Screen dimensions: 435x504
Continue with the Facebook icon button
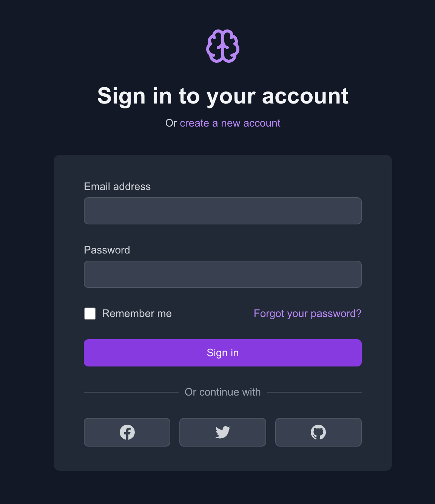[127, 432]
